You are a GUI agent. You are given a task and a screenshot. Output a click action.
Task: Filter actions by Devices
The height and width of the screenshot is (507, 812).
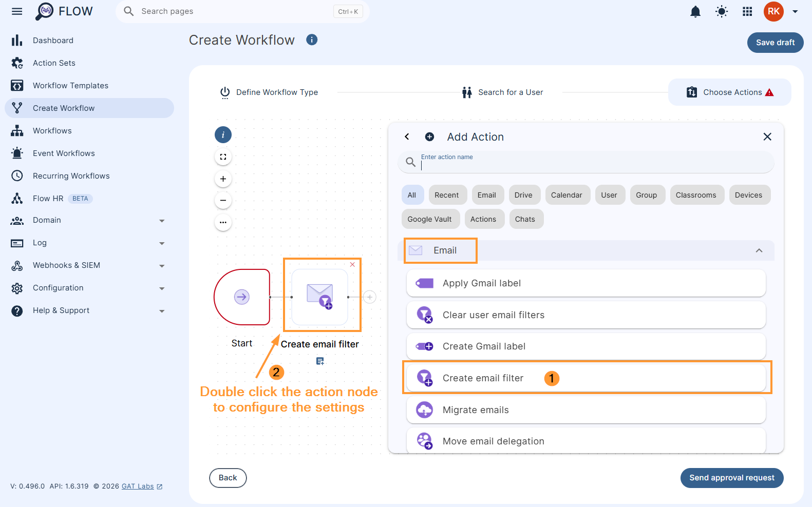click(x=749, y=195)
